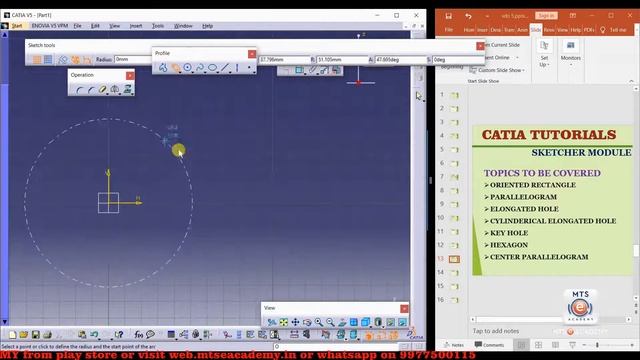The width and height of the screenshot is (640, 360).
Task: Select the Rectangle tool in Profile toolbar
Action: (176, 67)
